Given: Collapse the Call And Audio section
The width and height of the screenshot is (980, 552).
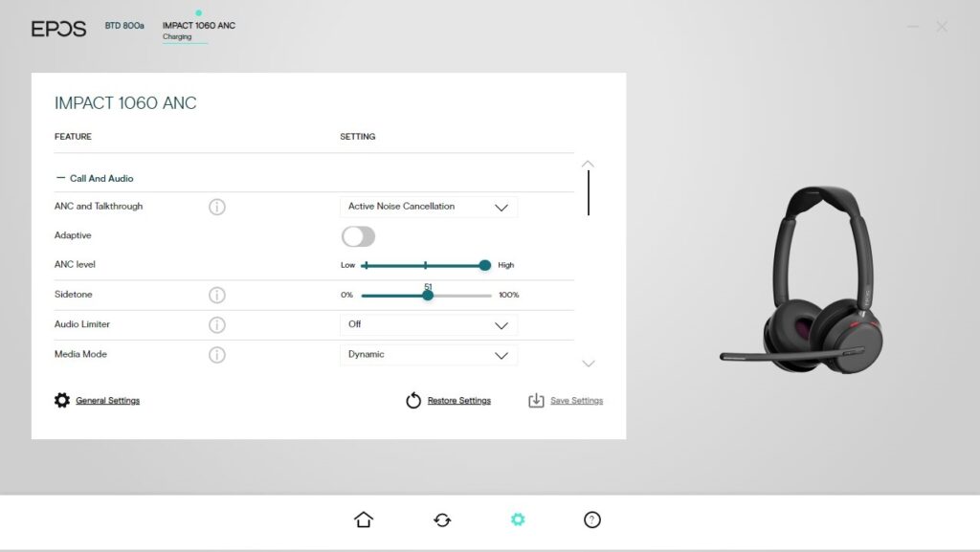Looking at the screenshot, I should click(60, 179).
